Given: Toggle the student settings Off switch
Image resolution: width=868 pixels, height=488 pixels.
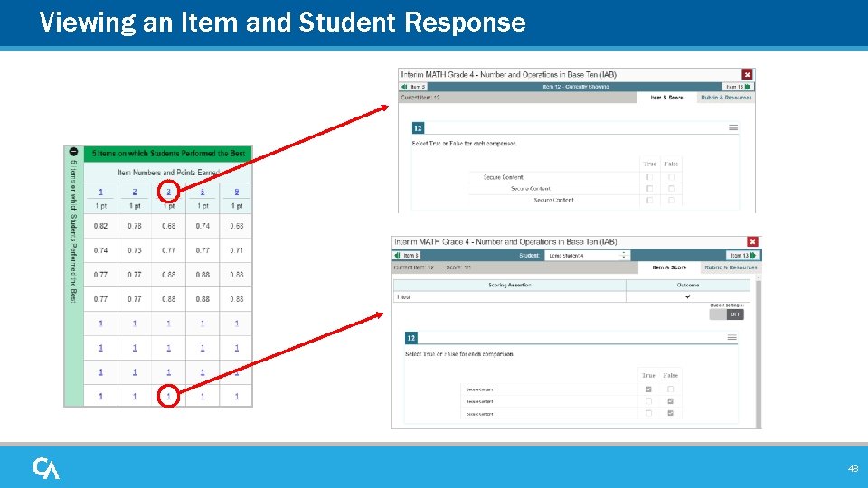Looking at the screenshot, I should [726, 314].
